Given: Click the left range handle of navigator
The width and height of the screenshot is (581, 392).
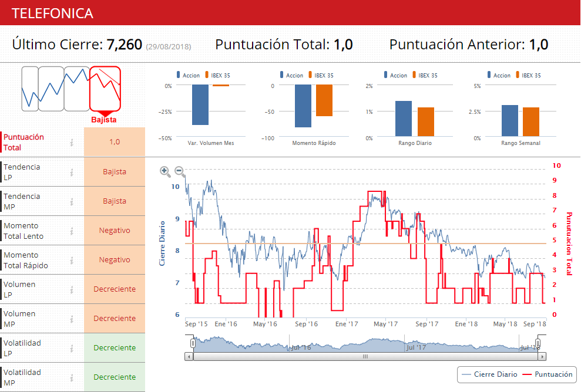Looking at the screenshot, I should pyautogui.click(x=193, y=343).
